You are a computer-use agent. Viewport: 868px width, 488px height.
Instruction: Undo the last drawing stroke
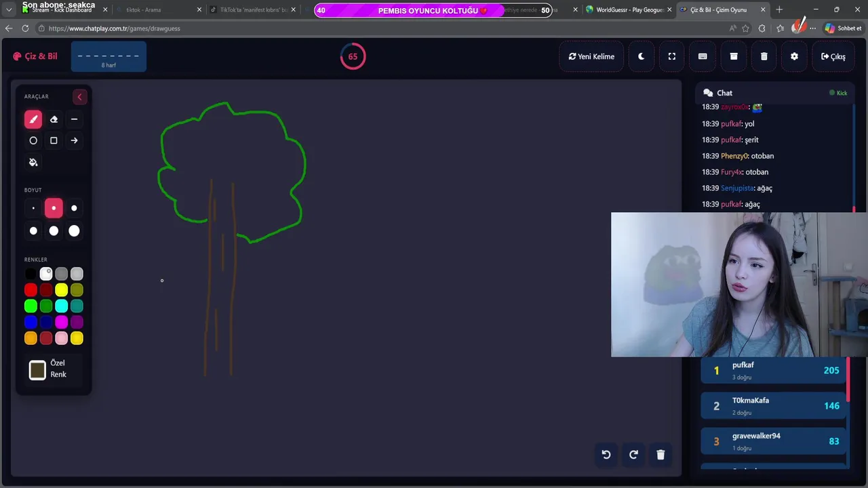click(606, 455)
